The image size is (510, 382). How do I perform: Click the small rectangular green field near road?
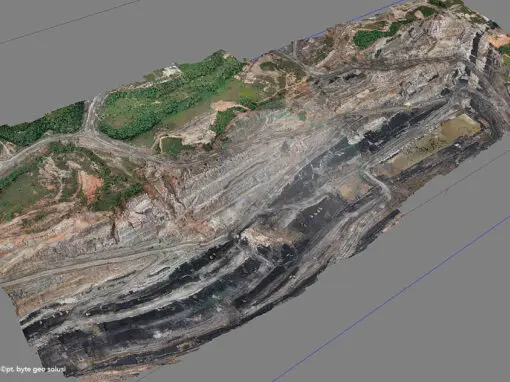[173, 146]
